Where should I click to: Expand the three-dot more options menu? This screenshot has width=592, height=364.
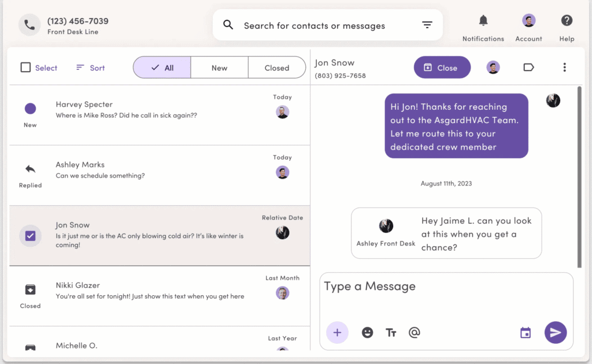(x=564, y=68)
